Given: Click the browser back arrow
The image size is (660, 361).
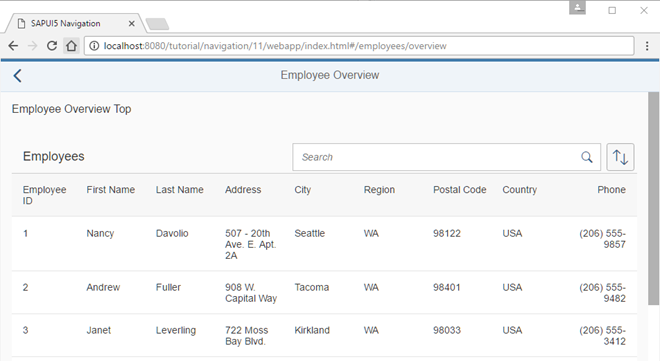Looking at the screenshot, I should tap(13, 45).
